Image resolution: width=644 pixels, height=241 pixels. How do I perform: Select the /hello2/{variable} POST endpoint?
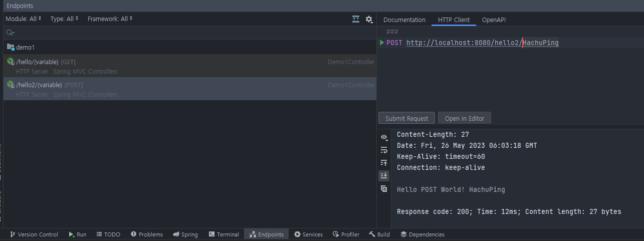[x=189, y=89]
